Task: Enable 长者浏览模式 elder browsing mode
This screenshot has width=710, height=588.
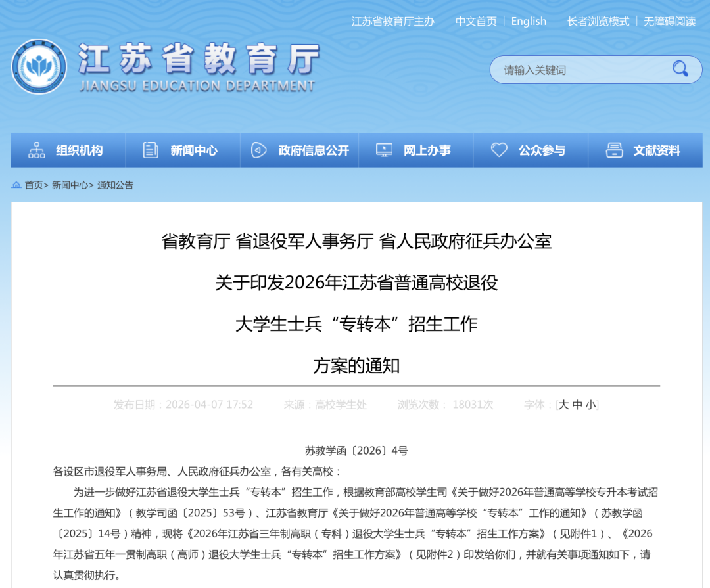Action: pyautogui.click(x=598, y=22)
